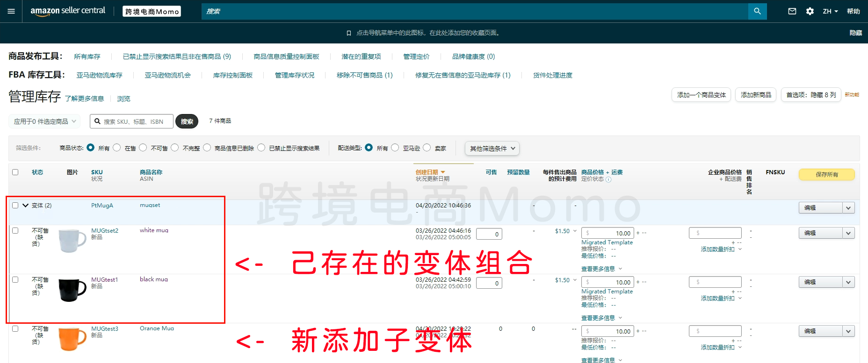
Task: Open edit dropdown arrow for MUGtest3 row
Action: point(848,331)
